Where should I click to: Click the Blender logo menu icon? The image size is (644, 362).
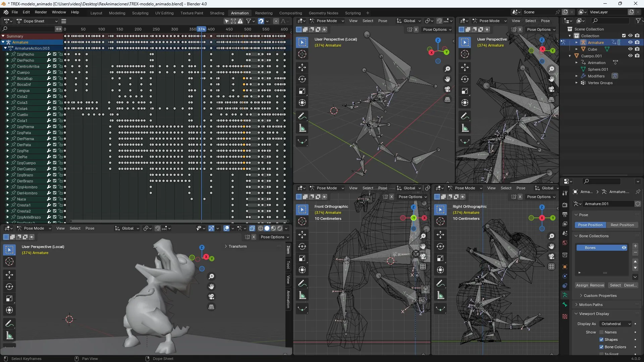pos(6,12)
